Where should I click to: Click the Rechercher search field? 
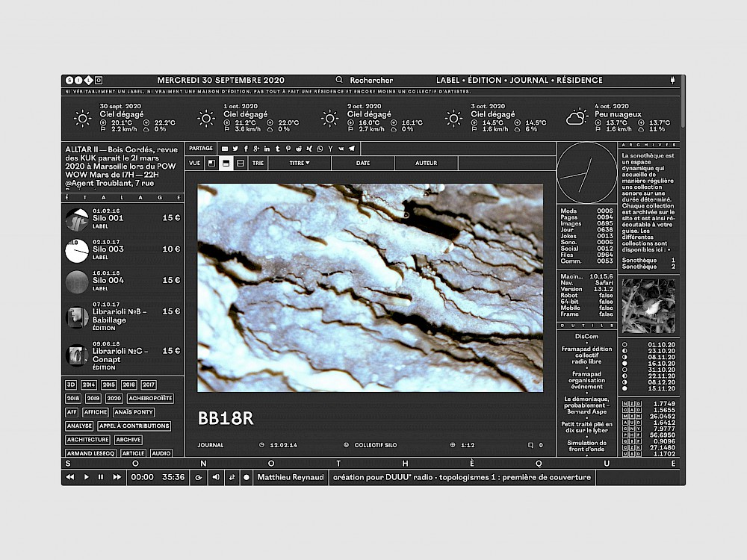[x=371, y=80]
